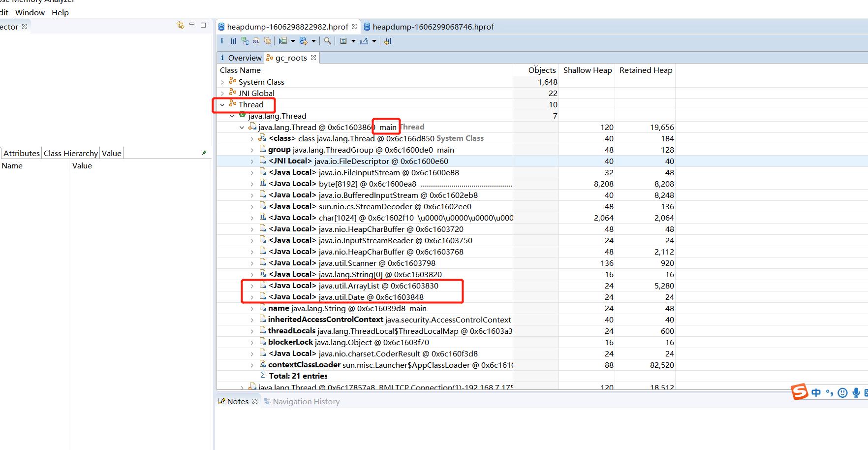Open the Value tab in Inspector
Viewport: 868px width, 450px height.
(112, 153)
